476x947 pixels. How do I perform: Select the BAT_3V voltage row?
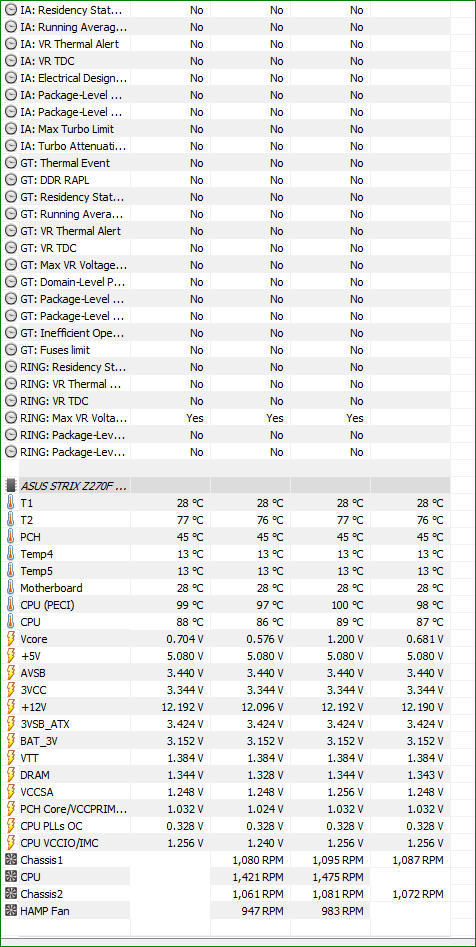tap(227, 740)
